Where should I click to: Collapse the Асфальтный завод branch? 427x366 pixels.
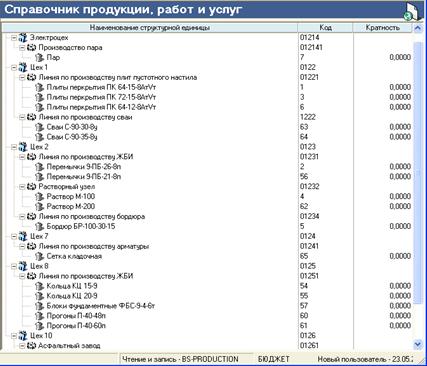22,346
